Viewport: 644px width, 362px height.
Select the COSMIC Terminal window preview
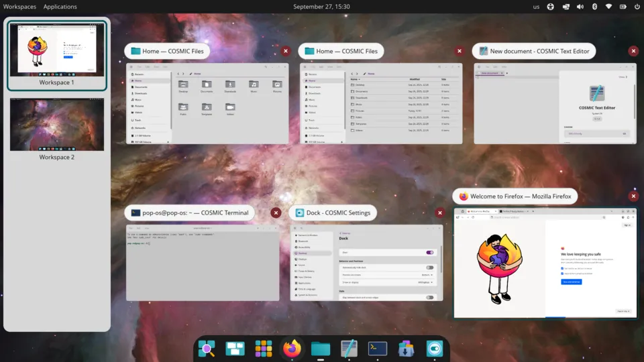pos(203,263)
